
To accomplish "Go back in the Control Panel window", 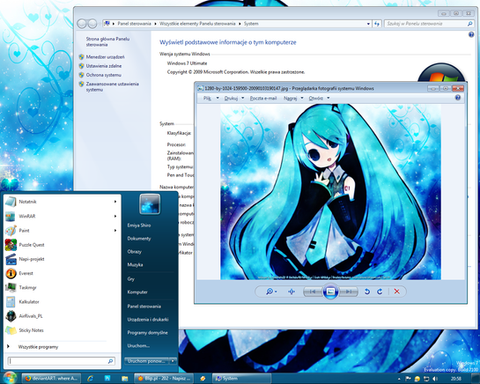I will coord(82,24).
